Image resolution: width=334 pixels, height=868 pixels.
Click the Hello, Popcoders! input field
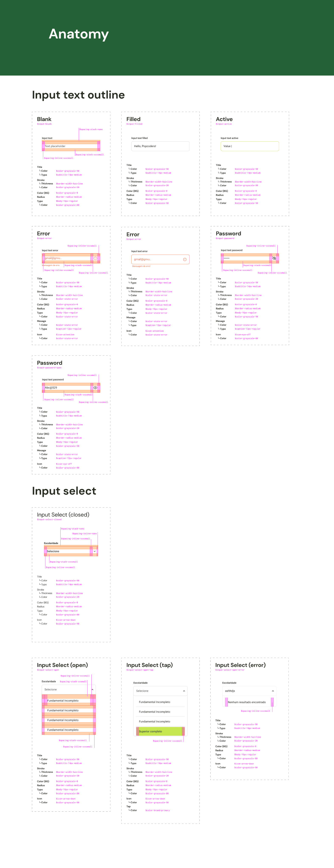point(160,146)
